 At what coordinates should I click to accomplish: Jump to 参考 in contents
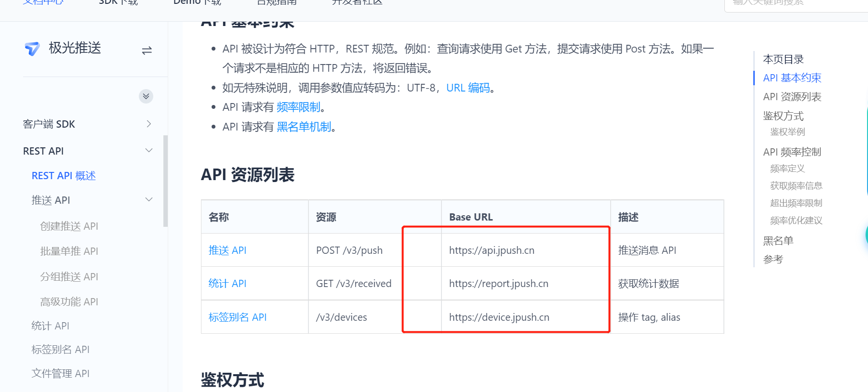tap(774, 259)
